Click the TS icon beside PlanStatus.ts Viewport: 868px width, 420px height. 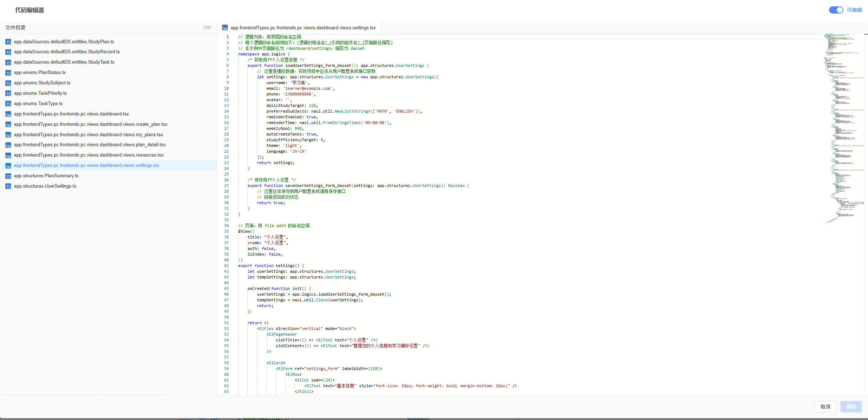(8, 73)
